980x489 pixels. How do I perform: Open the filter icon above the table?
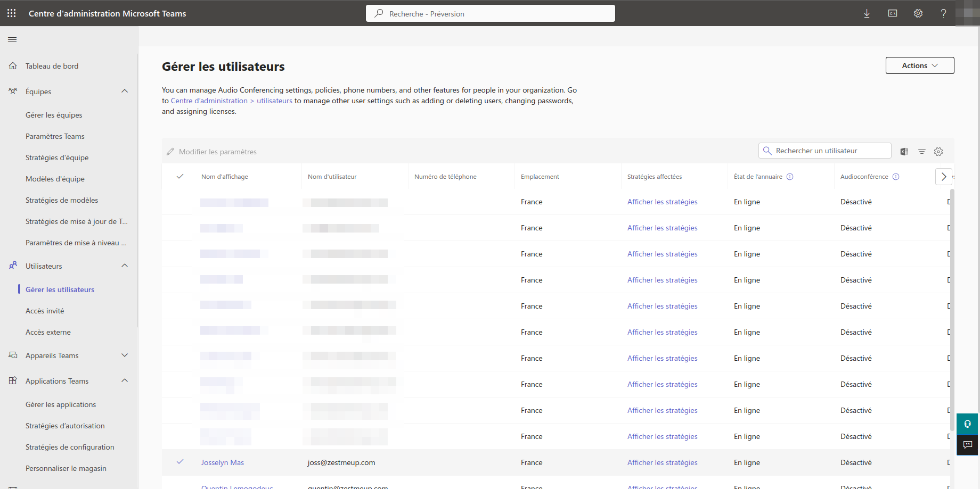(921, 152)
